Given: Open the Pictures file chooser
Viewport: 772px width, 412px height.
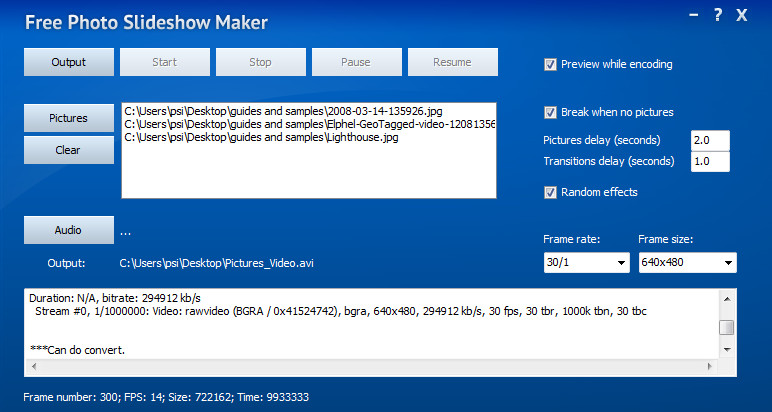Looking at the screenshot, I should [x=69, y=118].
